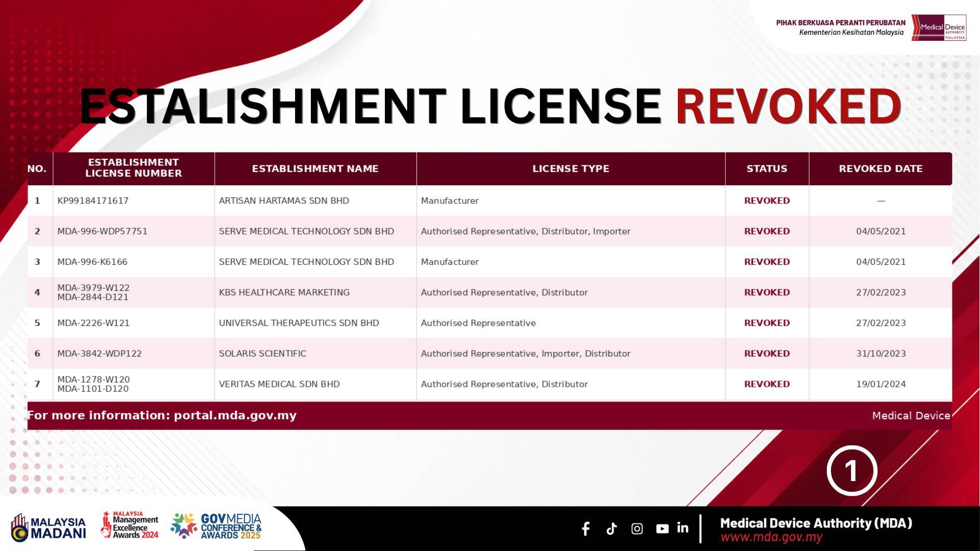Click the Status column header
980x551 pixels.
click(x=767, y=168)
